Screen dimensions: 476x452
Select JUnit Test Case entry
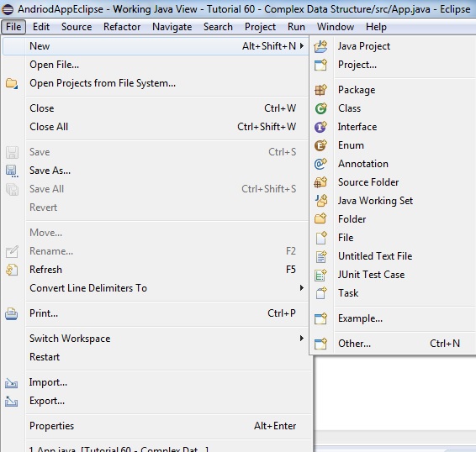point(394,275)
